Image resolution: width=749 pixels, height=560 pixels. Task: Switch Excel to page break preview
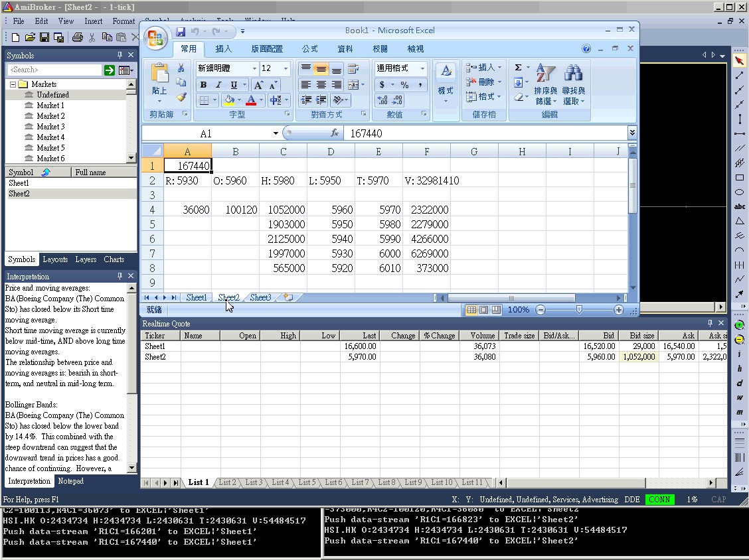pos(496,310)
